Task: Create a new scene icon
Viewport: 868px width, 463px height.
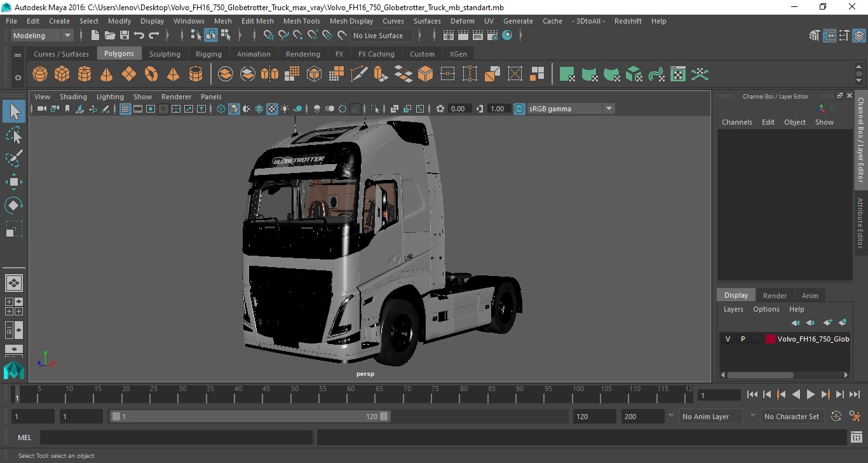Action: pos(95,36)
